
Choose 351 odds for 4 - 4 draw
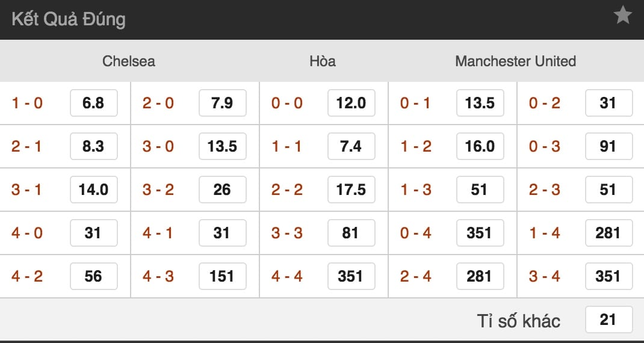coord(351,276)
